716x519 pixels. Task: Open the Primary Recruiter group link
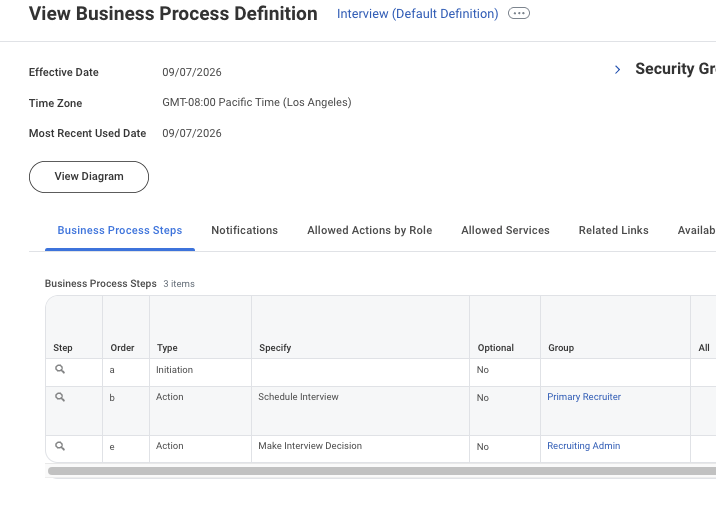pyautogui.click(x=584, y=397)
